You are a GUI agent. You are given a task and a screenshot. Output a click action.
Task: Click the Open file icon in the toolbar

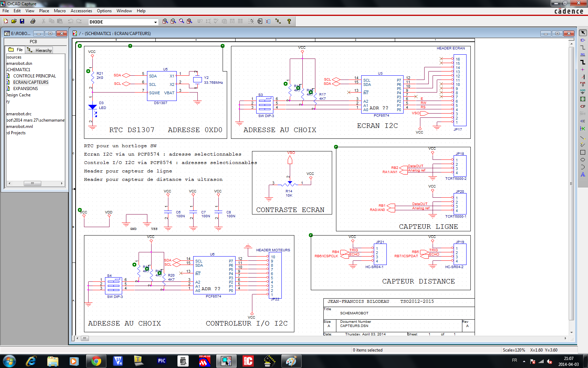14,21
